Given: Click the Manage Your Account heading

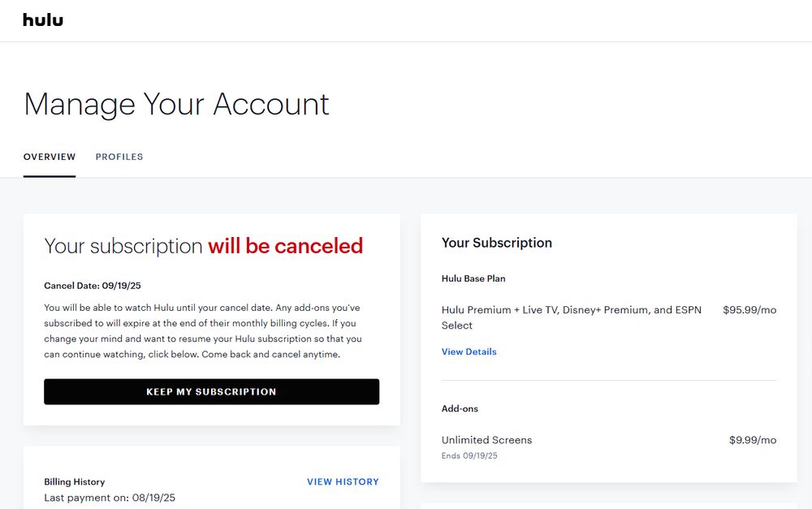Looking at the screenshot, I should click(176, 104).
